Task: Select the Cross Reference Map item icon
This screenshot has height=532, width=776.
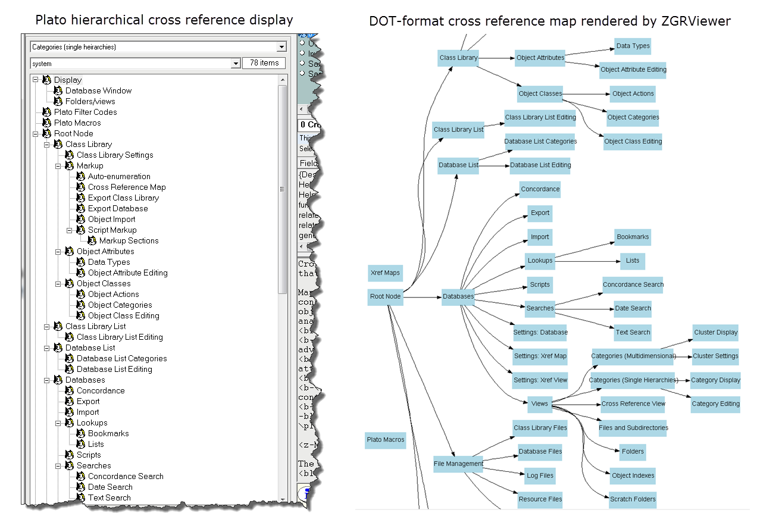Action: click(80, 187)
